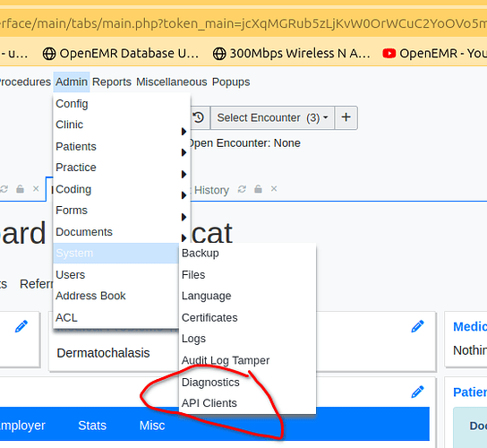487x448 pixels.
Task: Expand the Coding submenu arrow
Action: pyautogui.click(x=184, y=195)
